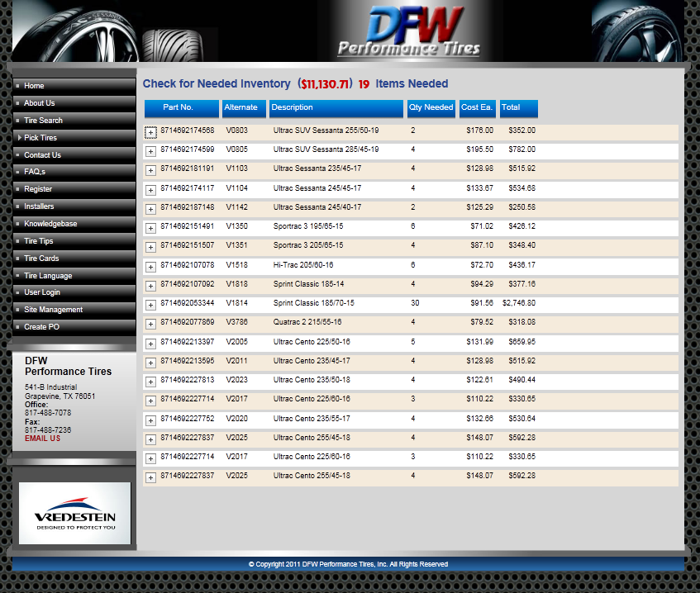The width and height of the screenshot is (700, 593).
Task: Click quantity 30 cell
Action: pyautogui.click(x=415, y=303)
